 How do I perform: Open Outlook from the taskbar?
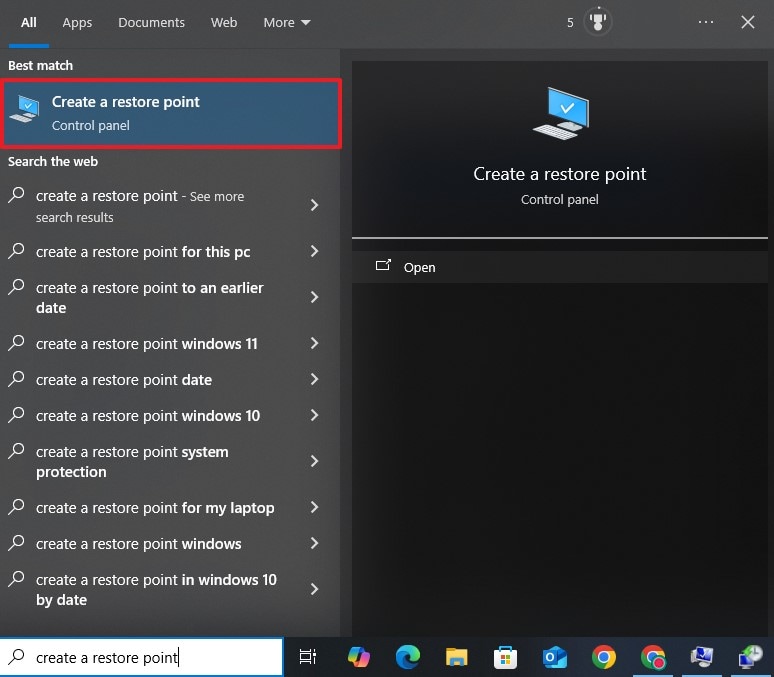pyautogui.click(x=554, y=657)
